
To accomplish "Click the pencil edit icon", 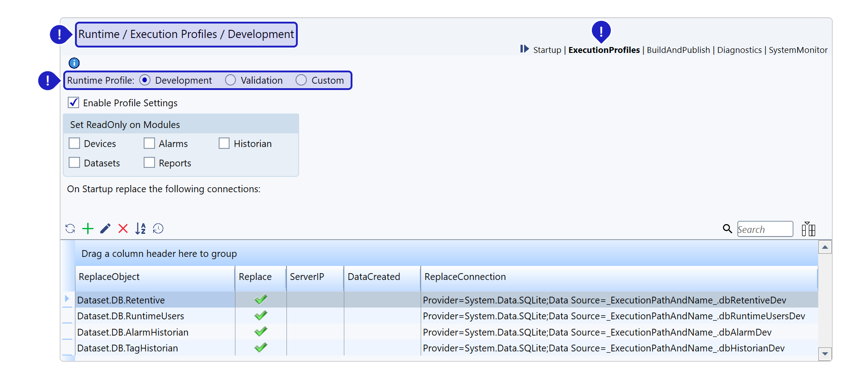I will tap(105, 229).
